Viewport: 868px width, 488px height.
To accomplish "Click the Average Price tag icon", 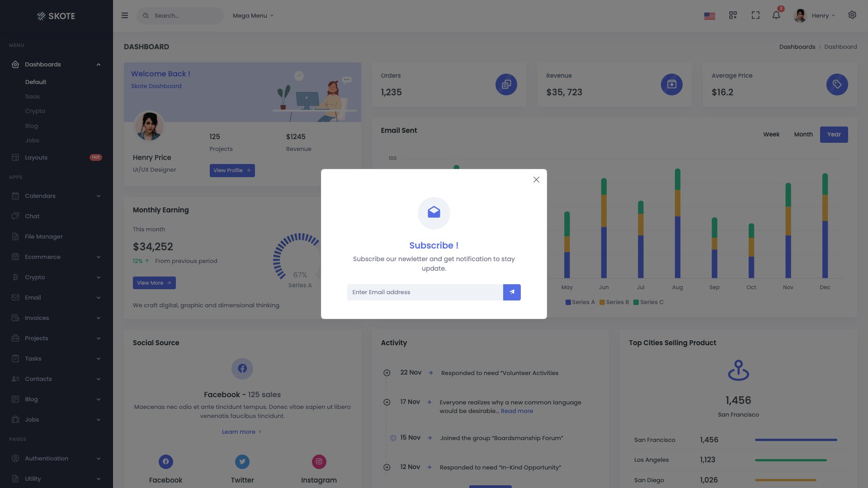I will click(838, 84).
